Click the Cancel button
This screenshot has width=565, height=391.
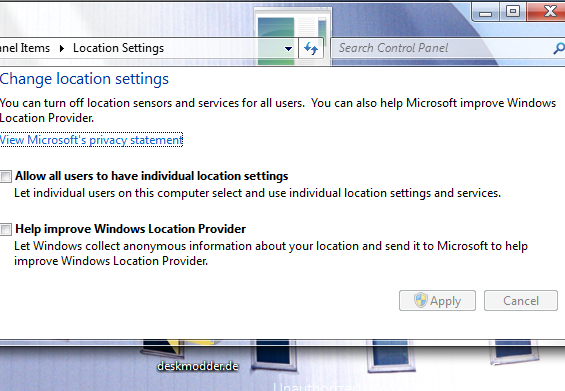click(521, 301)
